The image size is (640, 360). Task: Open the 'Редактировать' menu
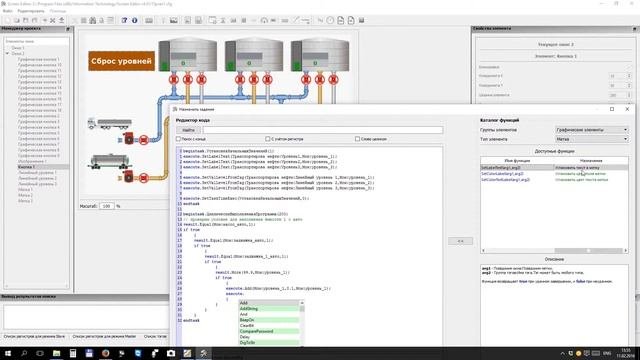coord(31,11)
